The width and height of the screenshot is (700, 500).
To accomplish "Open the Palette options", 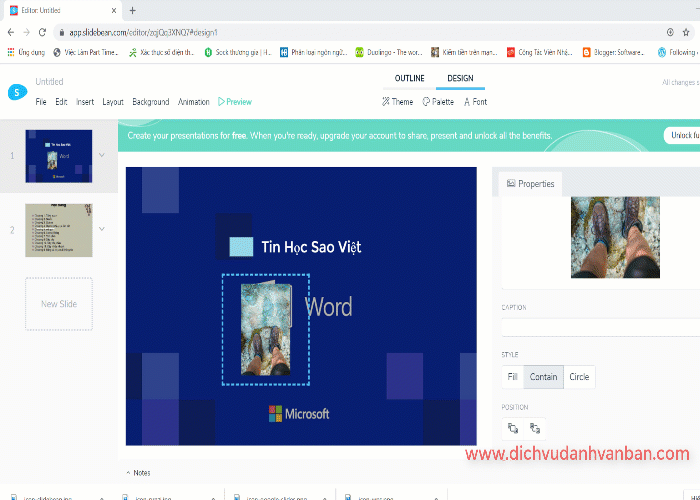I will [438, 102].
